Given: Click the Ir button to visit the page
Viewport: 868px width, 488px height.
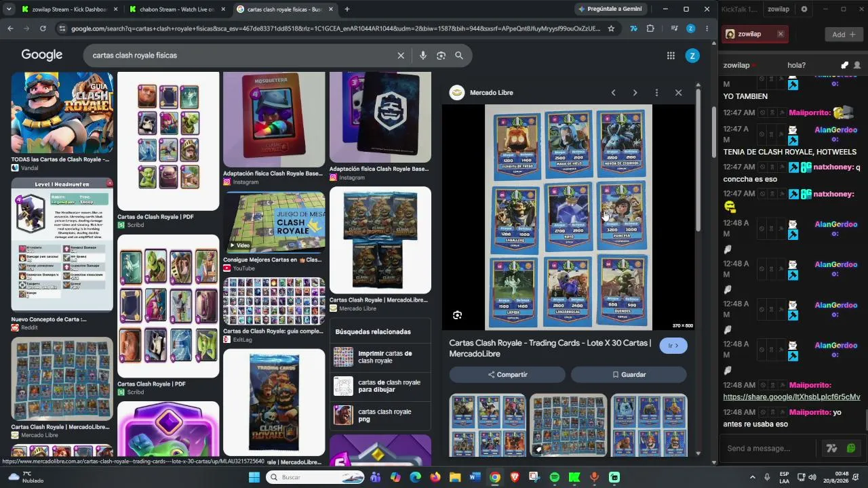Looking at the screenshot, I should point(673,346).
